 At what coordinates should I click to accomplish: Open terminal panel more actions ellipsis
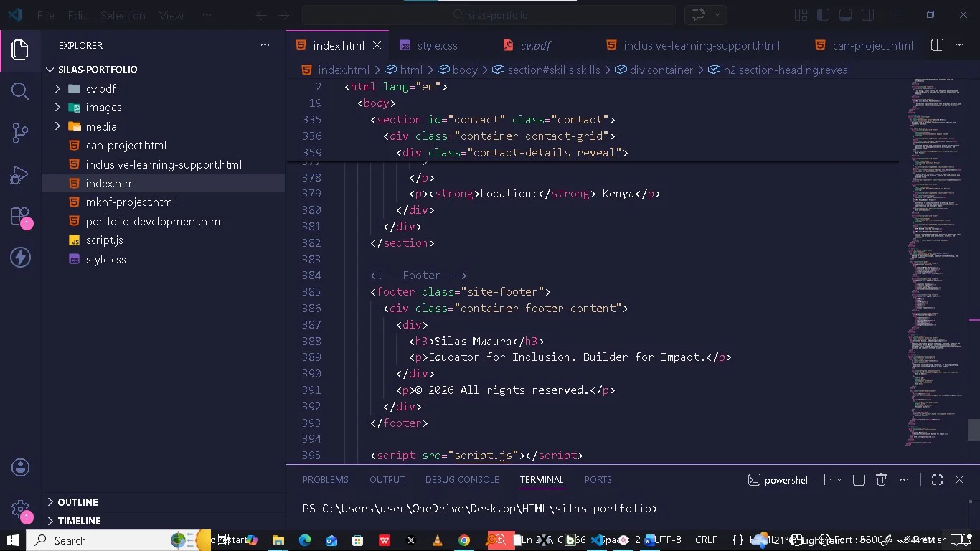click(905, 480)
